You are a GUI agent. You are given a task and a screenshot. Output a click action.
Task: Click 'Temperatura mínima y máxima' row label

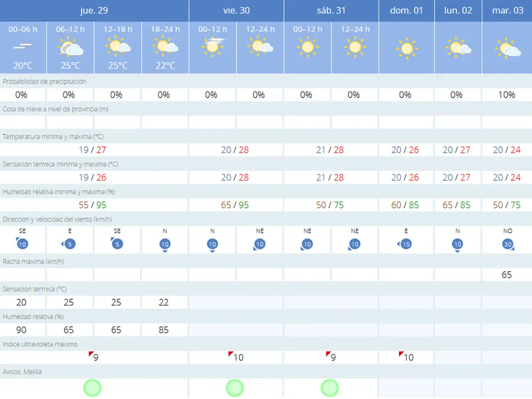coord(53,136)
